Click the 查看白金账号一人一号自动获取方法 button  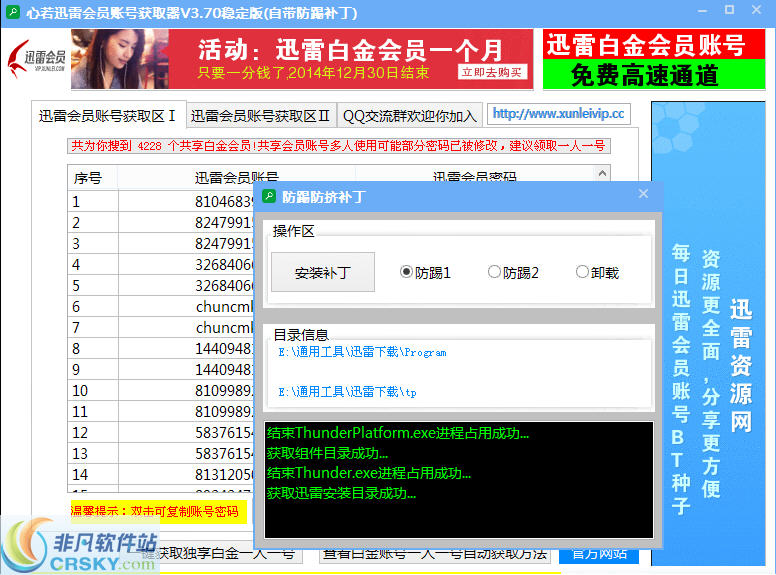click(x=435, y=554)
